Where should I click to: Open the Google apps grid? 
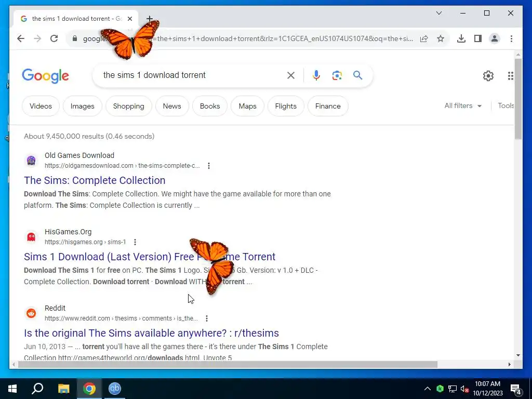pyautogui.click(x=510, y=76)
